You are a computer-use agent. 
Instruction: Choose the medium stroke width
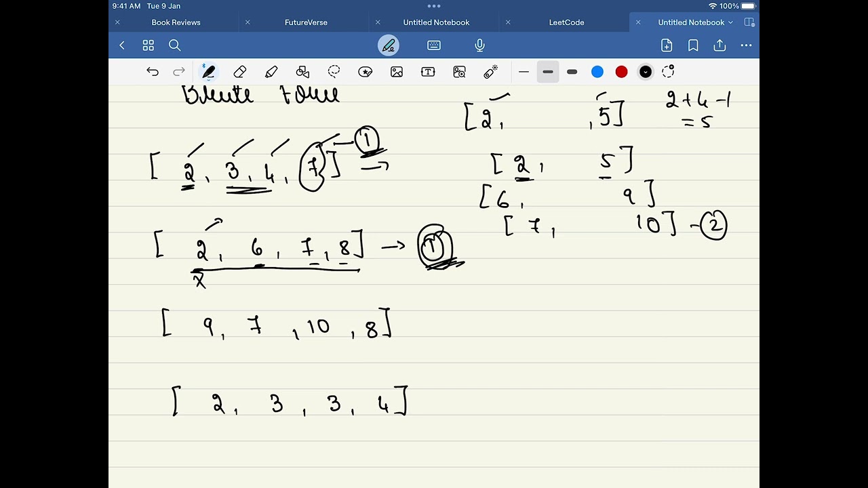coord(548,72)
